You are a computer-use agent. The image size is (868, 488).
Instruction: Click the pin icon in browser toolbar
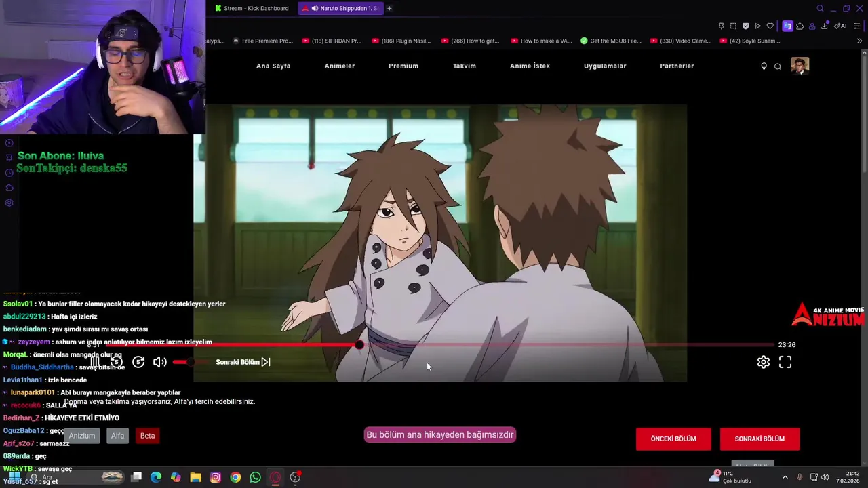pyautogui.click(x=721, y=26)
